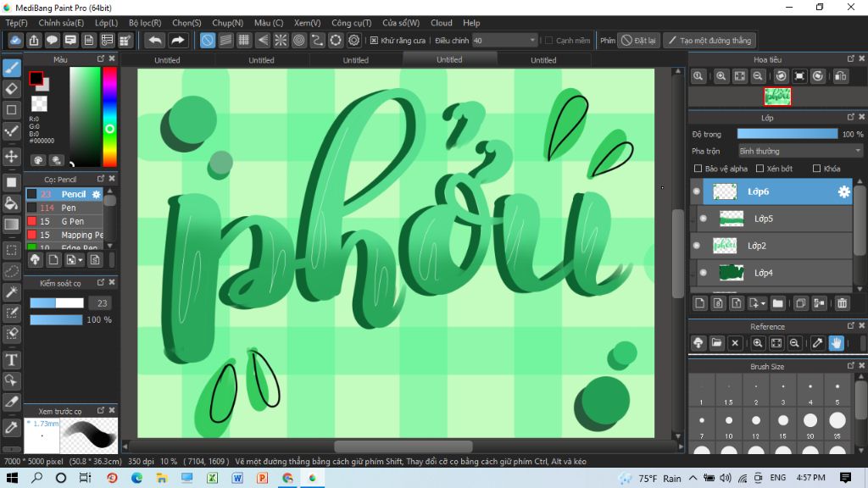
Task: Enable the Cạnh mềm checkbox
Action: coord(548,41)
